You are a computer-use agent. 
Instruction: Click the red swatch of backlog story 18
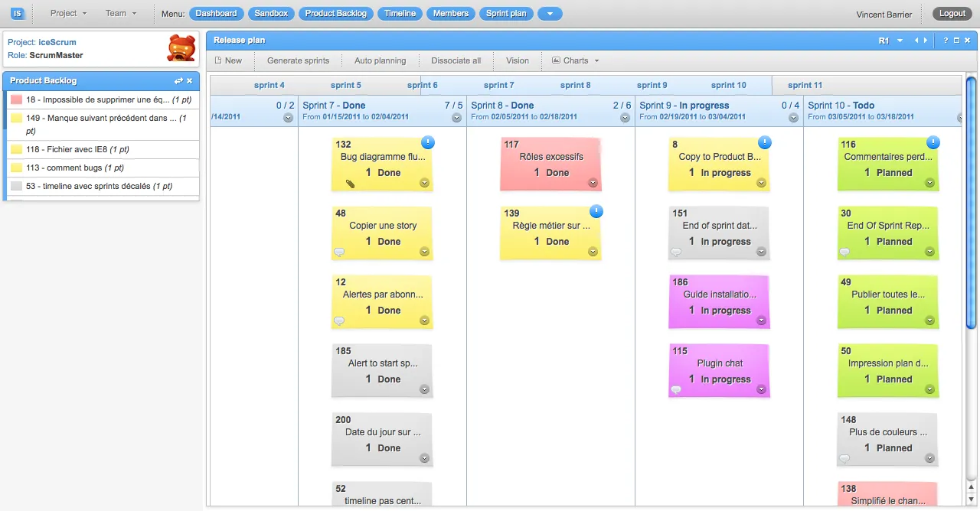pyautogui.click(x=16, y=100)
